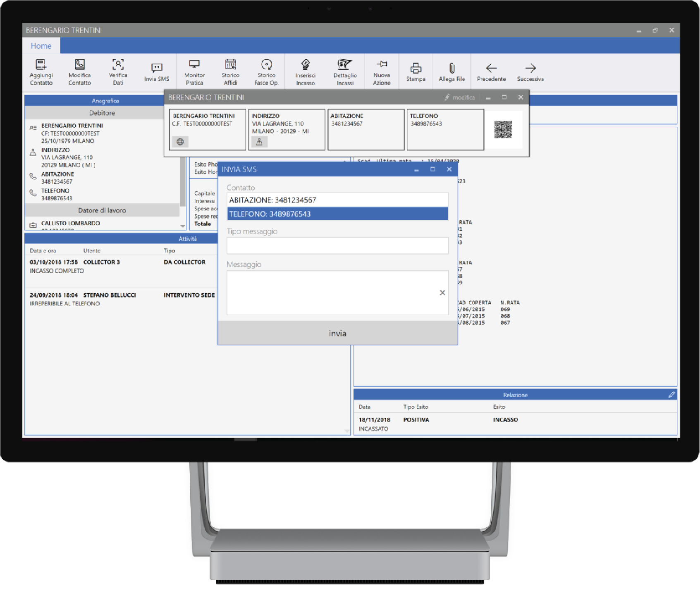Screen dimensions: 700x593
Task: Click the INCASSATO note in Relazione
Action: (373, 429)
